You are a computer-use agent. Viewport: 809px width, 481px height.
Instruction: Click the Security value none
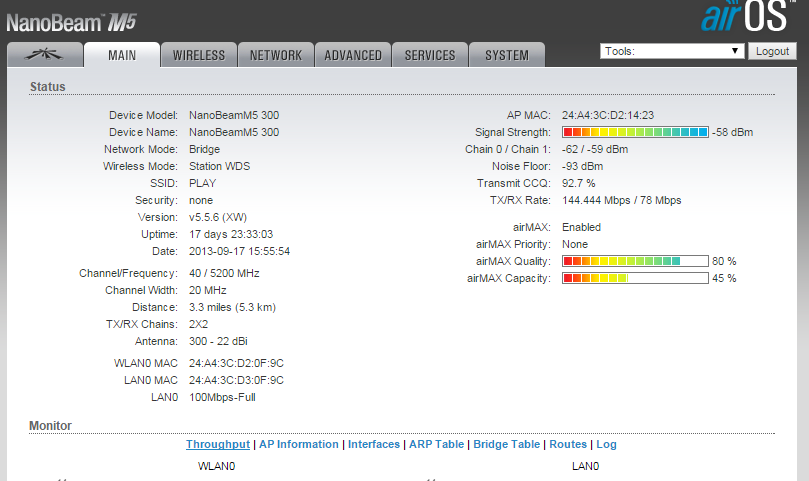[x=201, y=200]
